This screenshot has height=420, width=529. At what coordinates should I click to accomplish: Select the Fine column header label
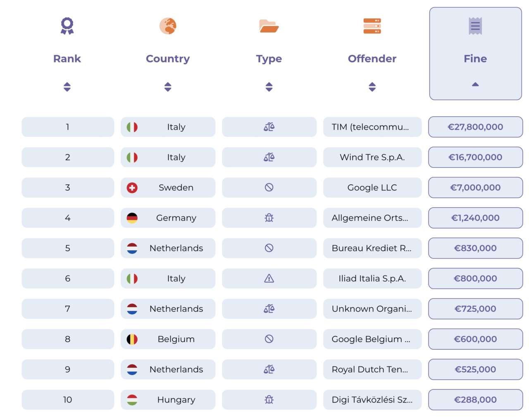(475, 59)
